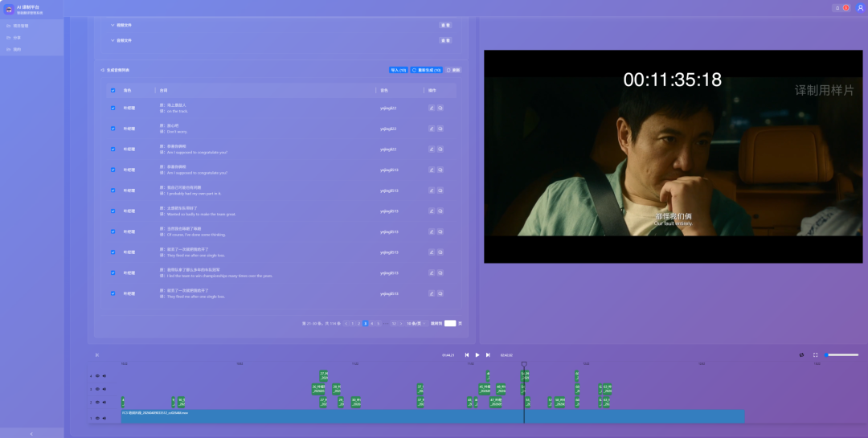Hide track 3 with its eye icon

(x=97, y=389)
